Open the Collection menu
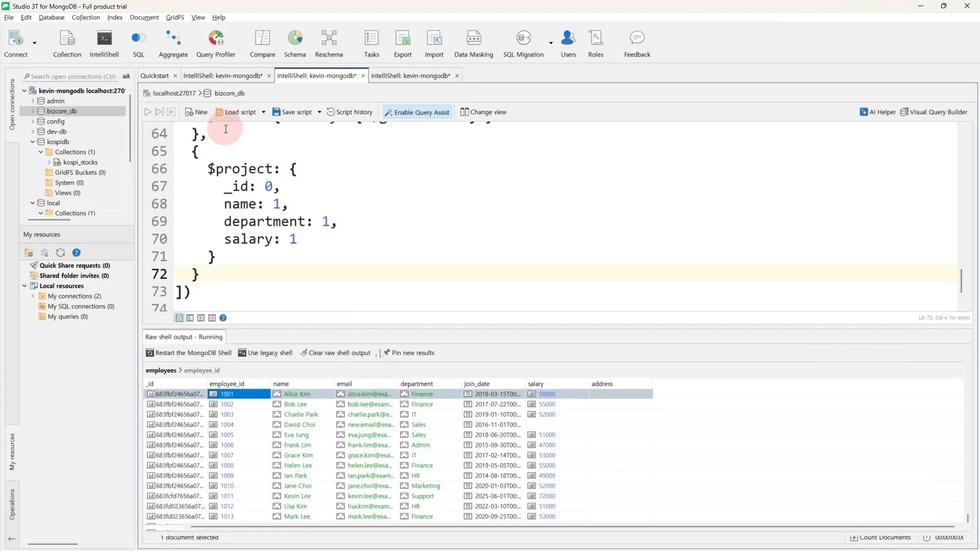This screenshot has height=551, width=980. [86, 17]
